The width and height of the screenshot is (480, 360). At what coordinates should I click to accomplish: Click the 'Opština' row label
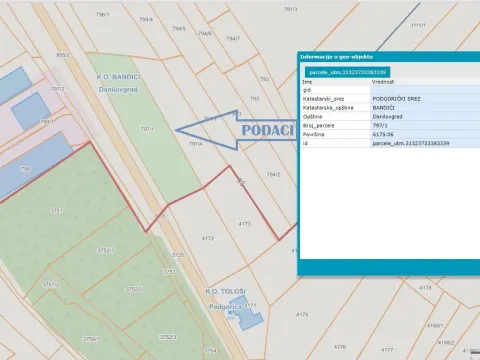[x=312, y=117]
